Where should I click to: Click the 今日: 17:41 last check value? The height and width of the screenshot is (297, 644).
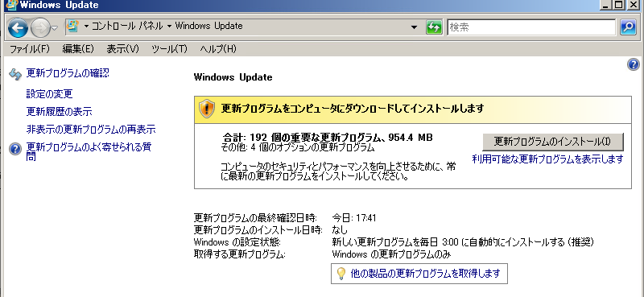pyautogui.click(x=354, y=217)
